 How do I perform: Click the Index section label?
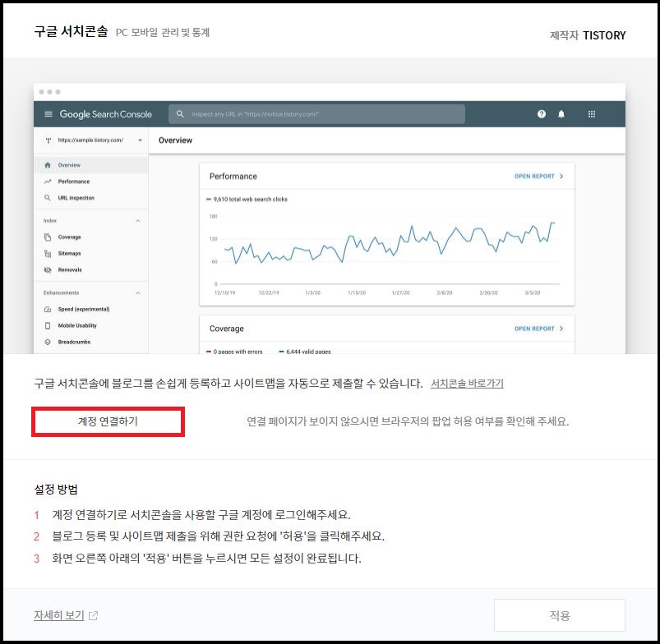point(49,221)
